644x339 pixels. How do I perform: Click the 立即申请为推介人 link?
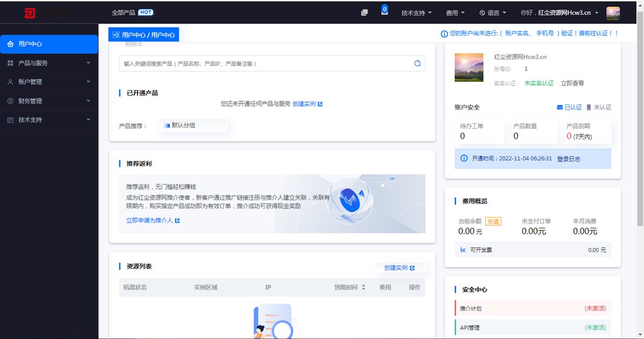click(152, 220)
